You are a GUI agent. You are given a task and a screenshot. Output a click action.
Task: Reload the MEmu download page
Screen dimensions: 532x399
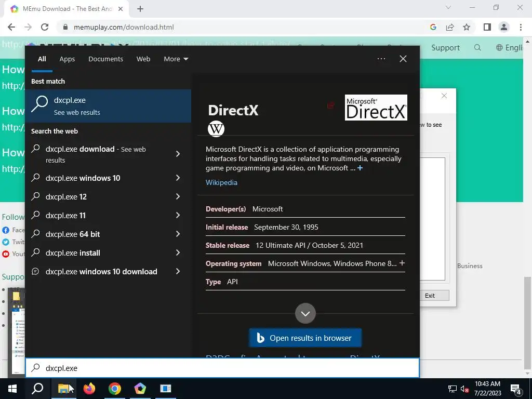(x=45, y=27)
